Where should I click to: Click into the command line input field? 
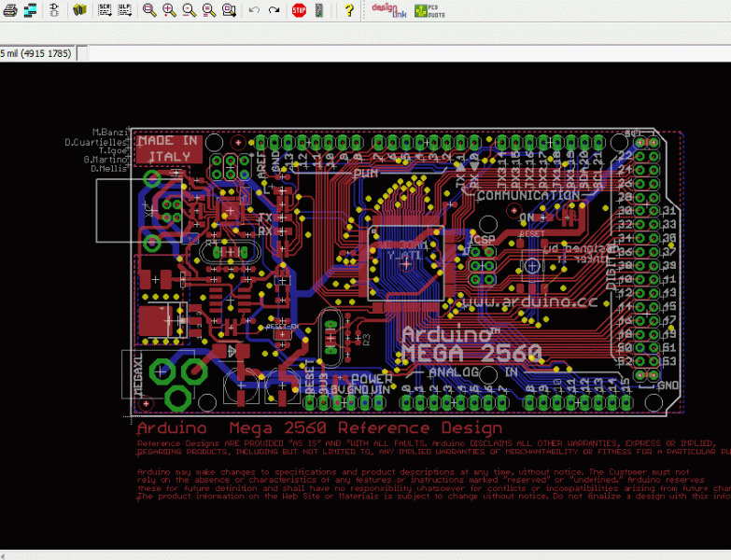pyautogui.click(x=409, y=53)
